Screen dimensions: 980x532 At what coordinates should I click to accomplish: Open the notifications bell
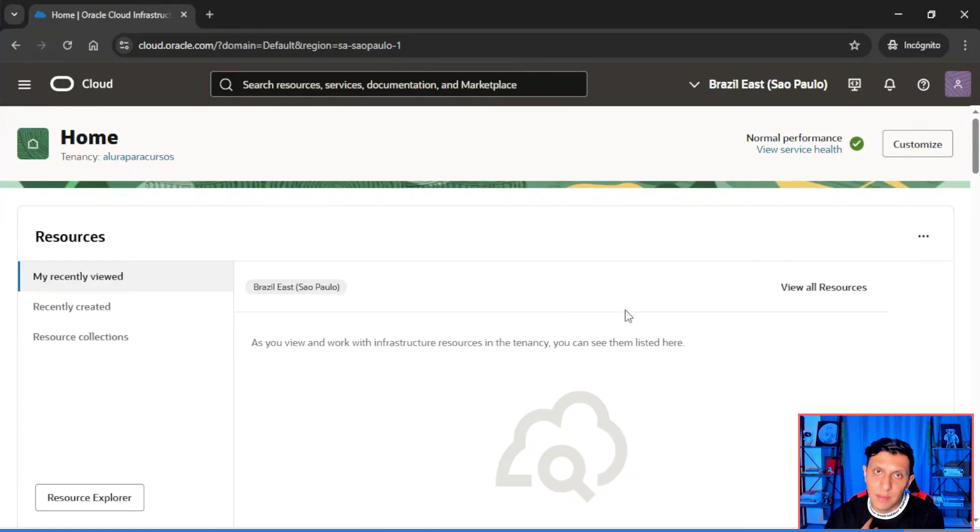point(890,85)
